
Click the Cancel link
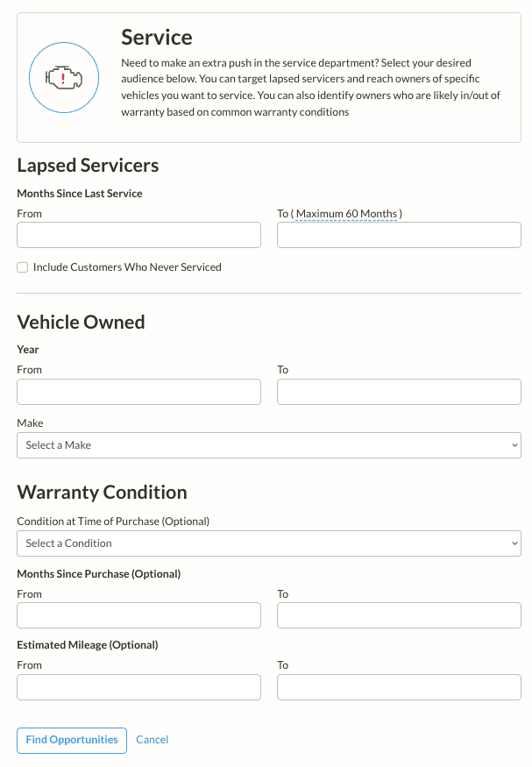pos(153,740)
